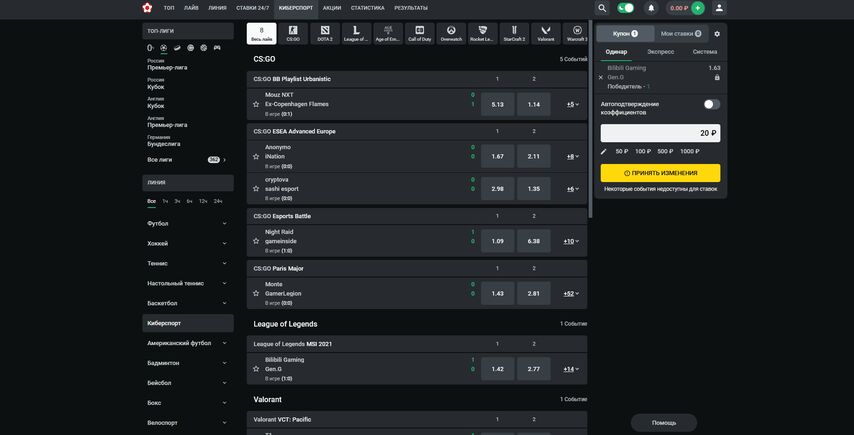Click the stake amount input field
Viewport: 854px width, 435px height.
[x=660, y=133]
